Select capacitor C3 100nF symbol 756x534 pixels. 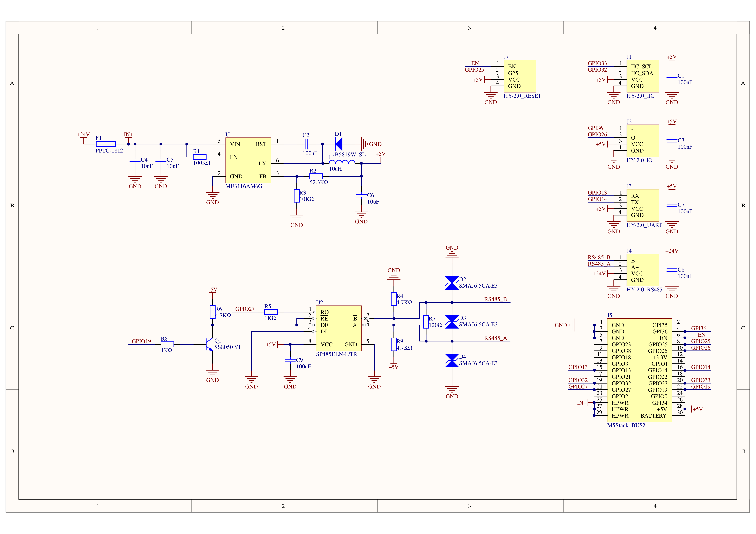coord(672,141)
